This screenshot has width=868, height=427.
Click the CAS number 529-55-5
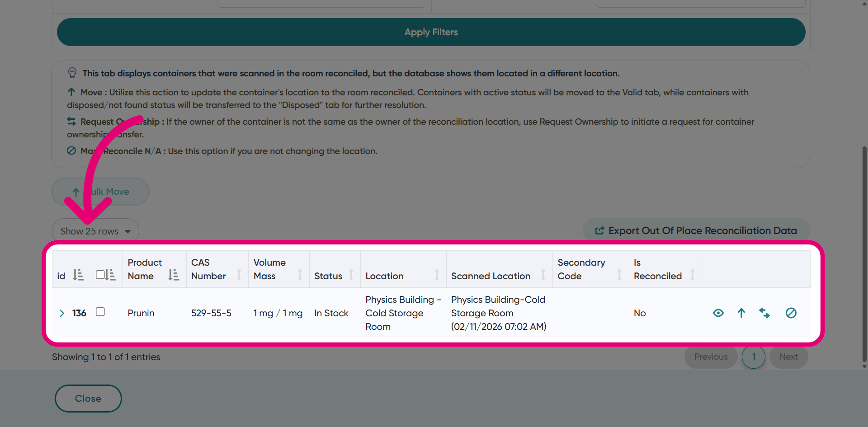tap(211, 313)
